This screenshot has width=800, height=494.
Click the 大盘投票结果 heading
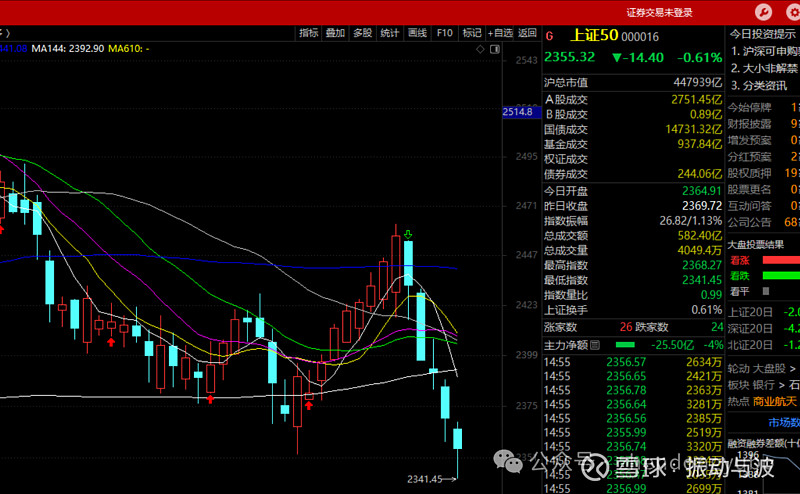(x=756, y=244)
